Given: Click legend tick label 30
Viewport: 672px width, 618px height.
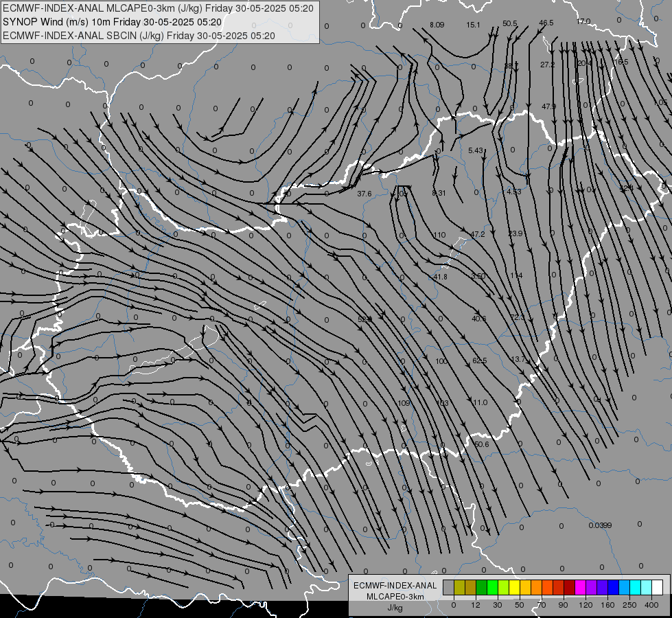Looking at the screenshot, I should pos(498,605).
